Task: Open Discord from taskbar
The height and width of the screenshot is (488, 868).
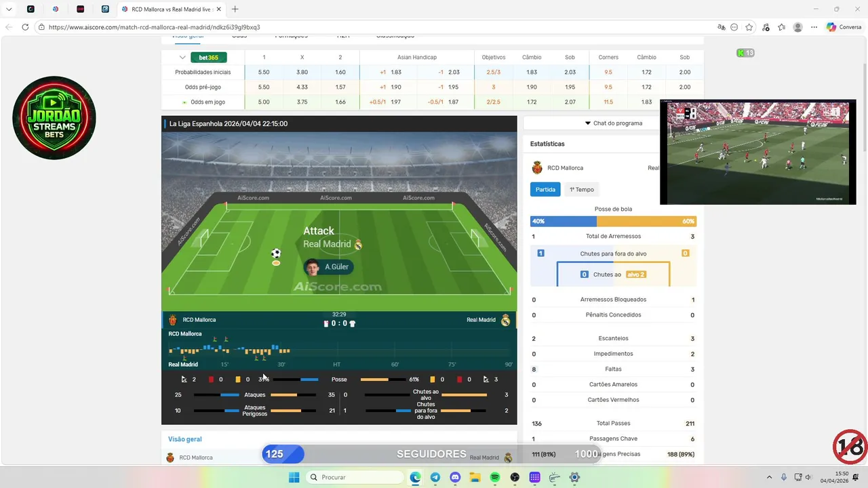Action: (455, 477)
